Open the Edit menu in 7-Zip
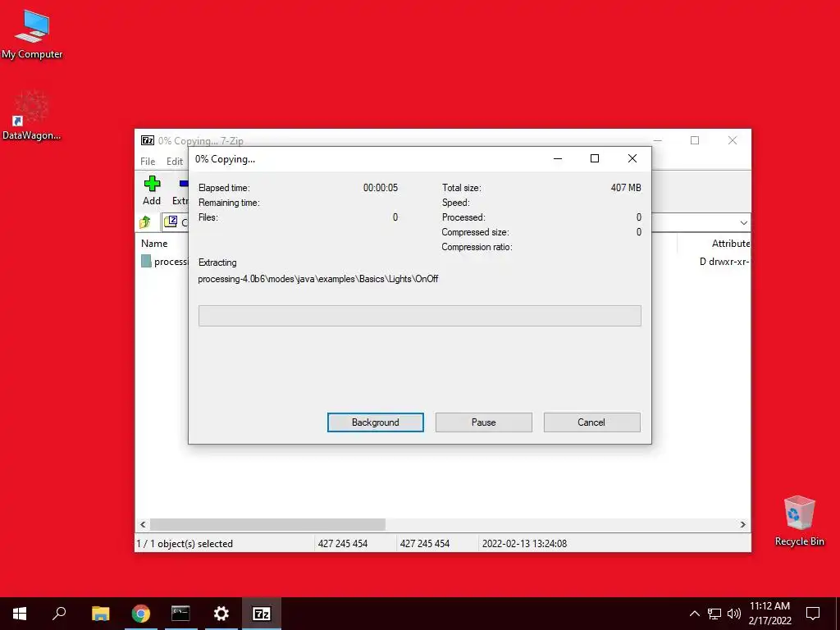Image resolution: width=840 pixels, height=630 pixels. click(x=175, y=162)
